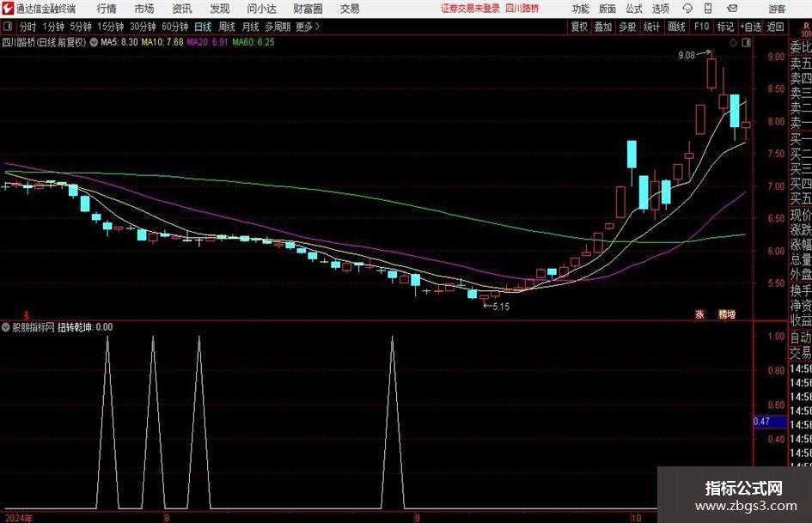Click the 预增 marker on chart bottom
This screenshot has width=812, height=523.
pyautogui.click(x=727, y=314)
